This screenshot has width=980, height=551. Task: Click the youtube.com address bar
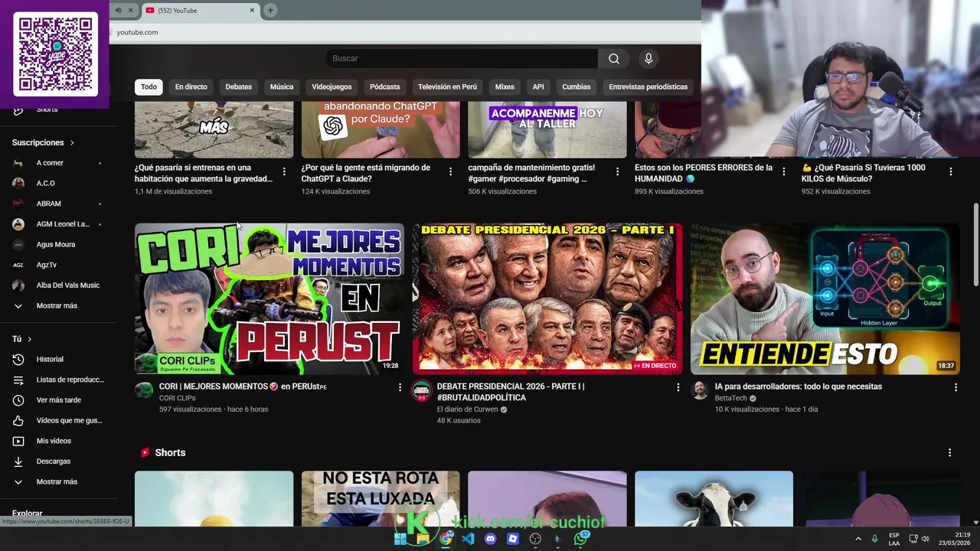point(406,32)
